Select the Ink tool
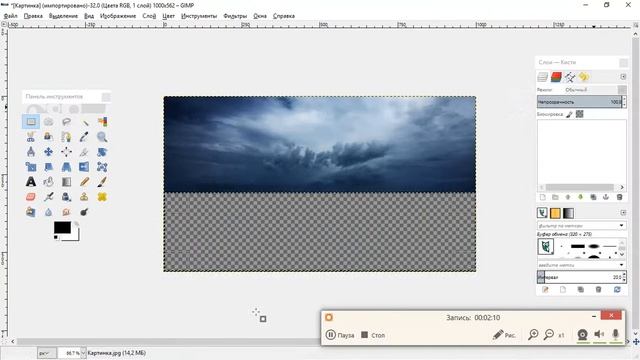This screenshot has height=360, width=640. pos(66,197)
